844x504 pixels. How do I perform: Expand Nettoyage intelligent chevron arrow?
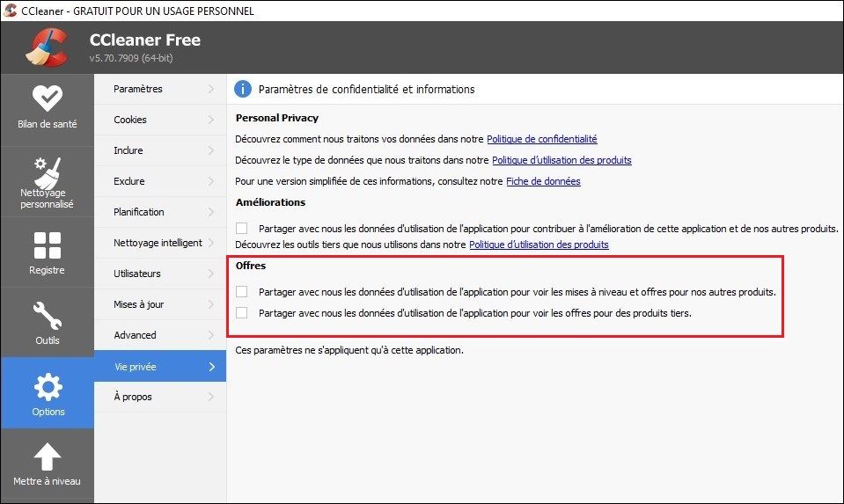click(x=211, y=243)
